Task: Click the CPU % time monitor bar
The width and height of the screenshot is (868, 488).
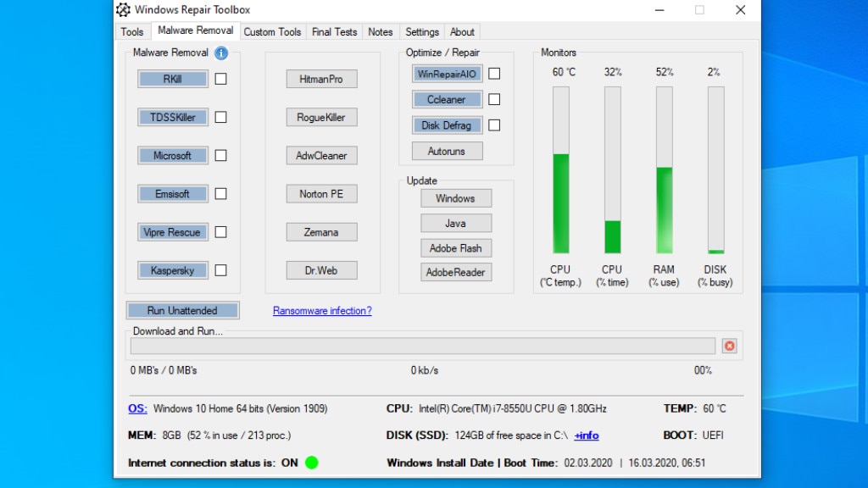Action: [x=612, y=169]
